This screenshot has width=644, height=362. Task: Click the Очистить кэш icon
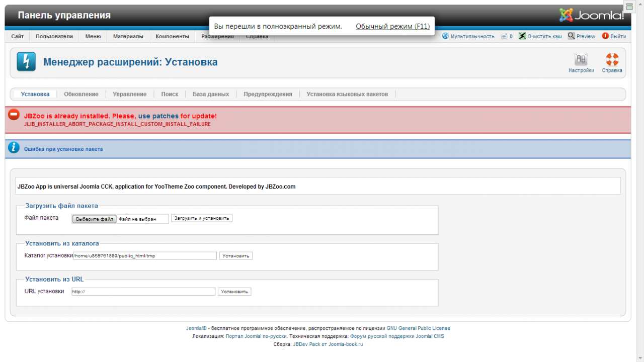[522, 36]
